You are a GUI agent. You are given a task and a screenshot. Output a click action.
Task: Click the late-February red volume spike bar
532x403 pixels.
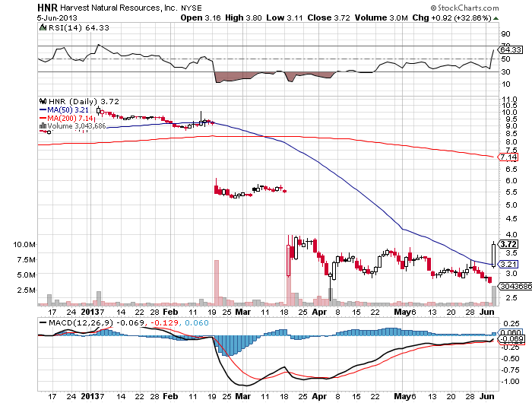point(217,282)
